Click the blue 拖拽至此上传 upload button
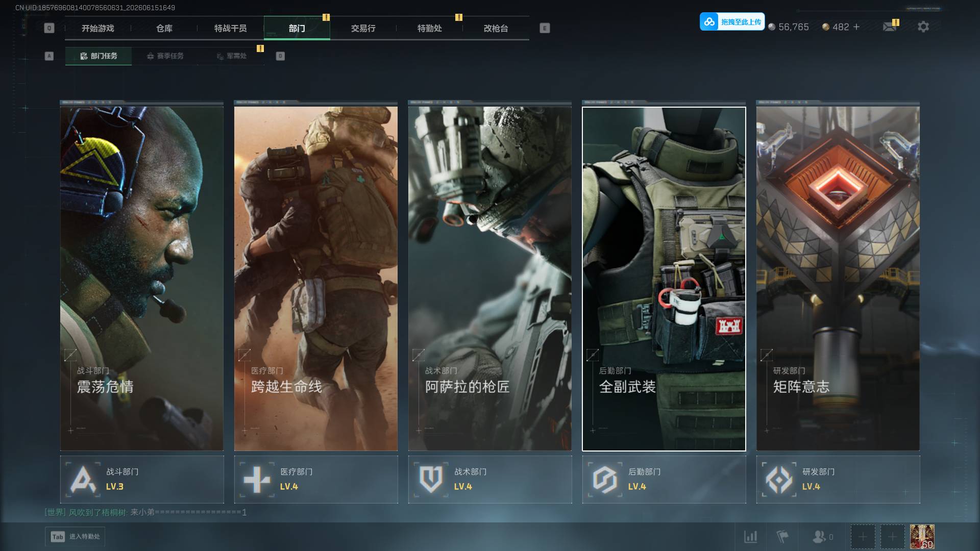This screenshot has height=551, width=980. [732, 21]
